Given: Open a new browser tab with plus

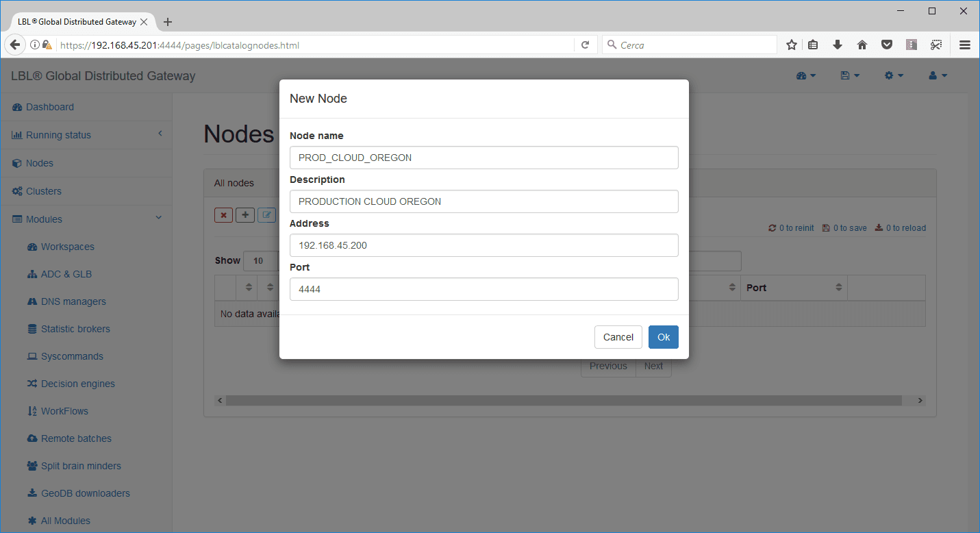Looking at the screenshot, I should (x=168, y=22).
